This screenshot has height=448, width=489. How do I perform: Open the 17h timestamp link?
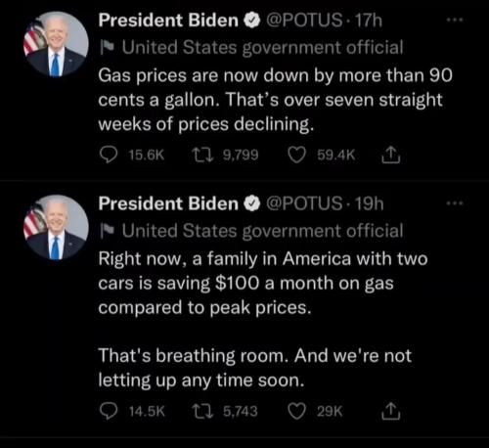pyautogui.click(x=369, y=21)
